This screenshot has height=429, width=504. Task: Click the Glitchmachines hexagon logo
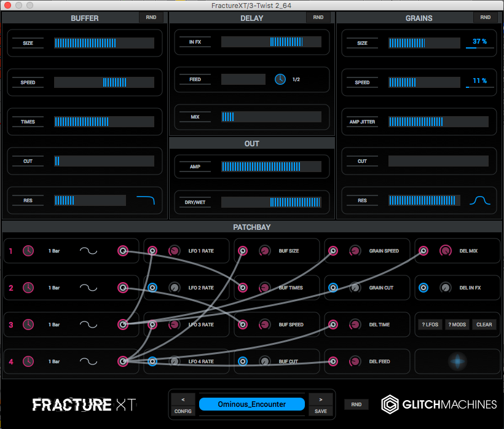[x=390, y=404]
